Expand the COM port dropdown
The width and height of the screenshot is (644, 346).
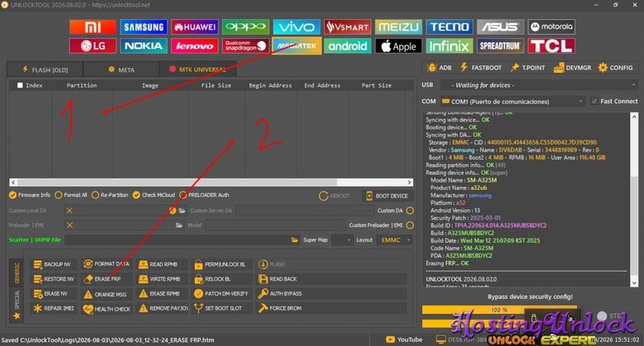coord(513,101)
